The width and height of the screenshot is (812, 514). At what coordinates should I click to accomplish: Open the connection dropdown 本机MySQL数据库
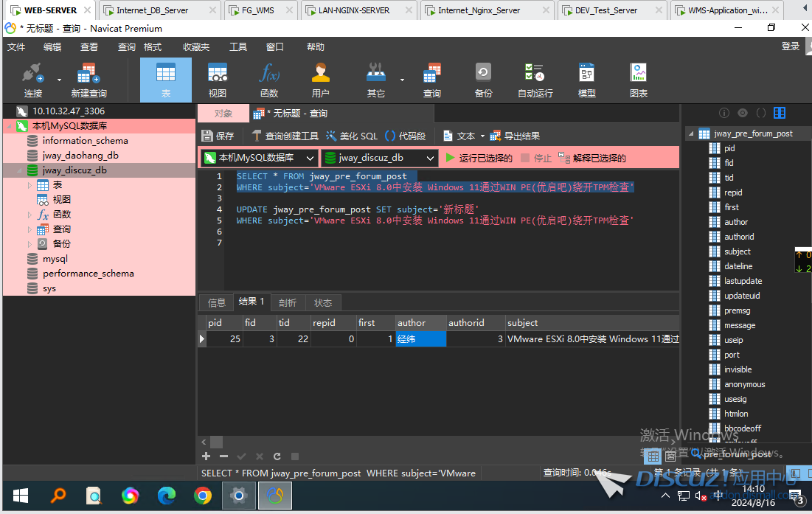click(259, 158)
